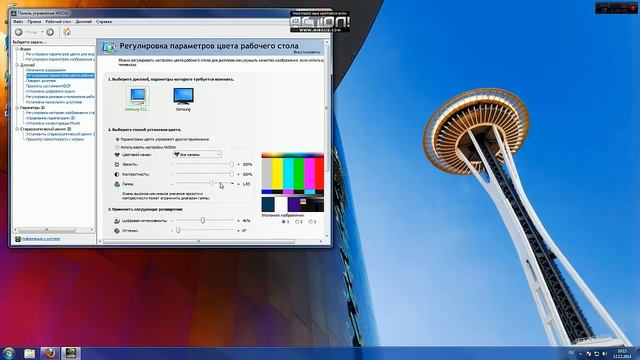Click the Forward navigation arrow
Screen dimensions: 640x360
[50, 32]
